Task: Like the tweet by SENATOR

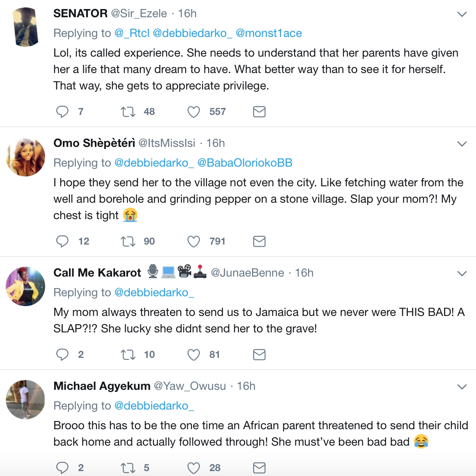Action: tap(193, 112)
